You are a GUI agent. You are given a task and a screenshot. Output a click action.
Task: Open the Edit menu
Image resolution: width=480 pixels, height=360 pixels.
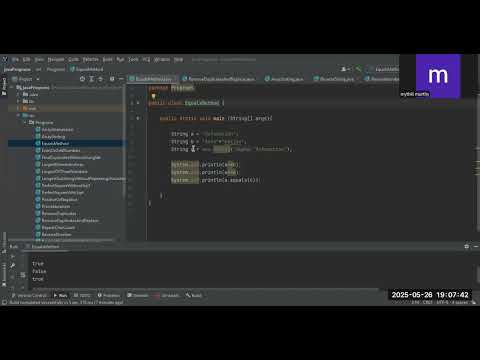point(27,60)
